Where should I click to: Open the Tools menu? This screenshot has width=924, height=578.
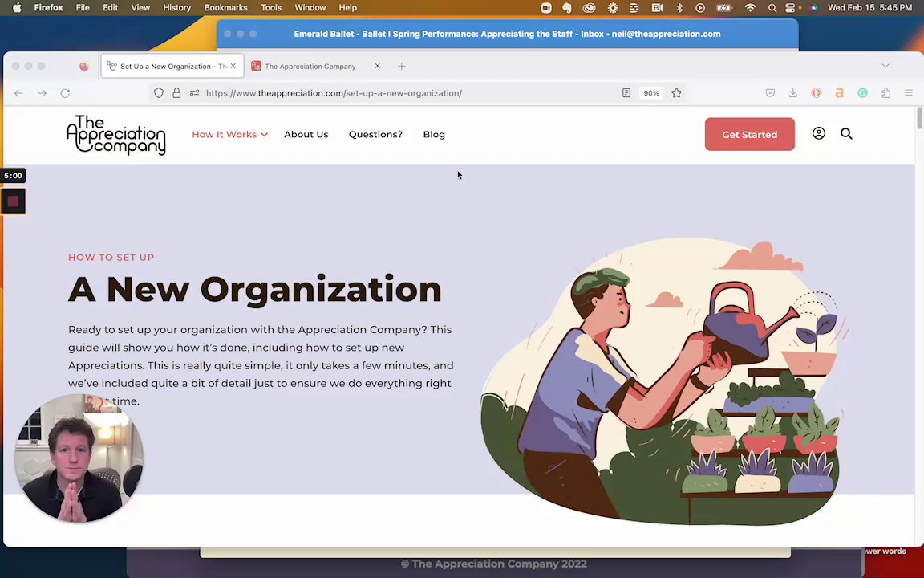[271, 8]
